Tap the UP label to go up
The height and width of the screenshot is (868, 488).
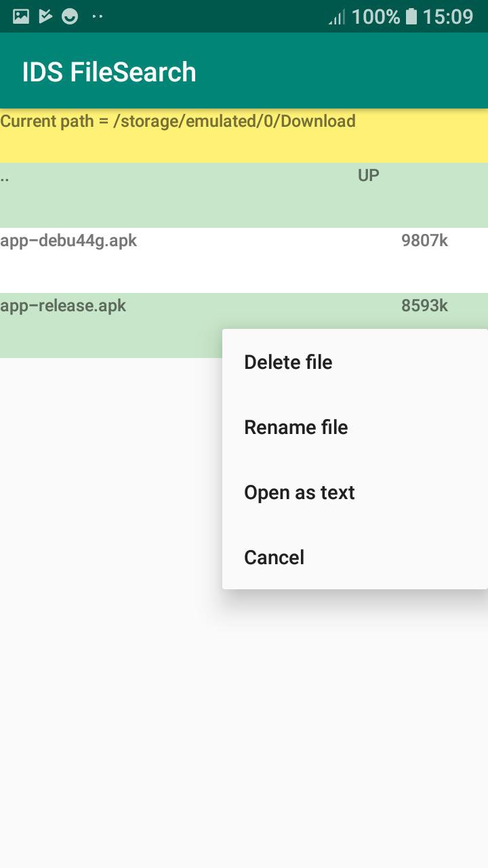pyautogui.click(x=368, y=176)
